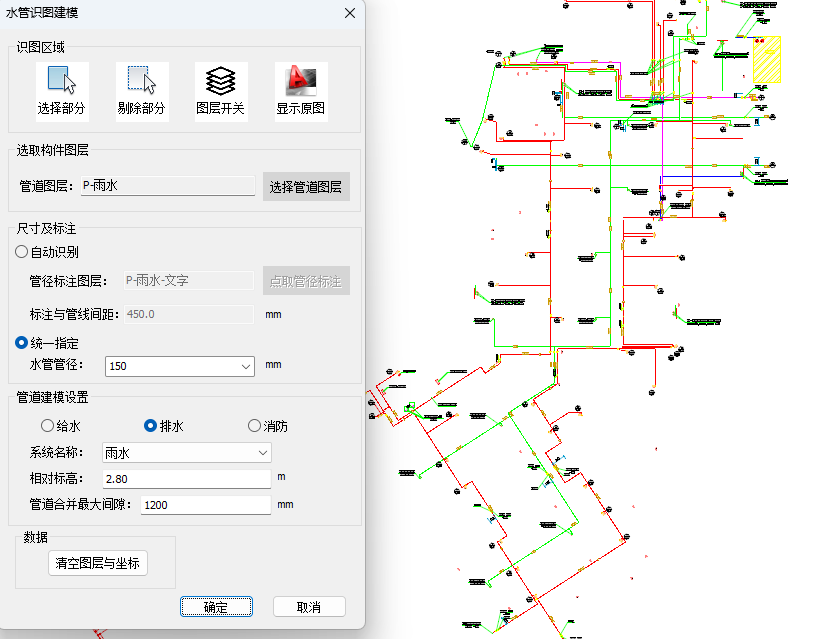This screenshot has height=639, width=835.
Task: Choose the 消防 fire protection radio
Action: [255, 425]
